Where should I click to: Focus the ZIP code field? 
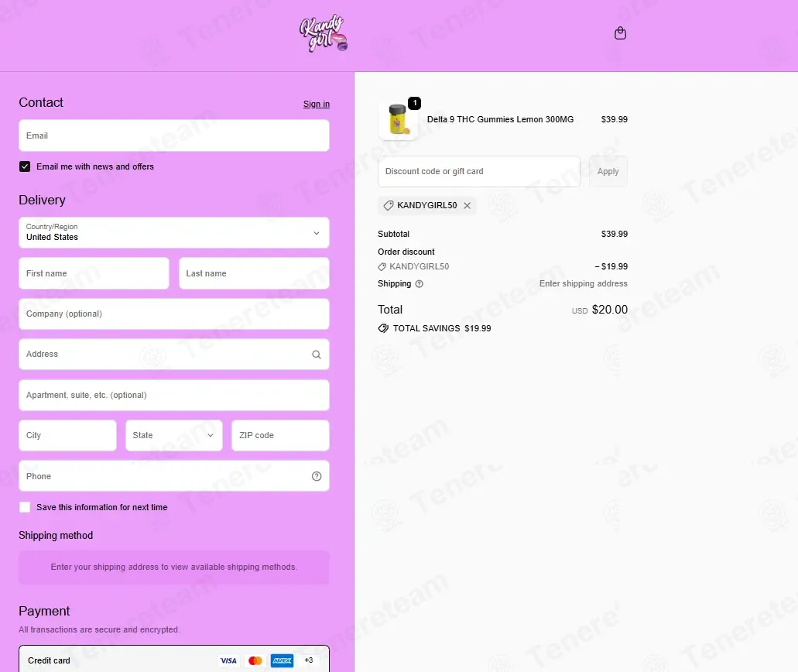pyautogui.click(x=280, y=435)
